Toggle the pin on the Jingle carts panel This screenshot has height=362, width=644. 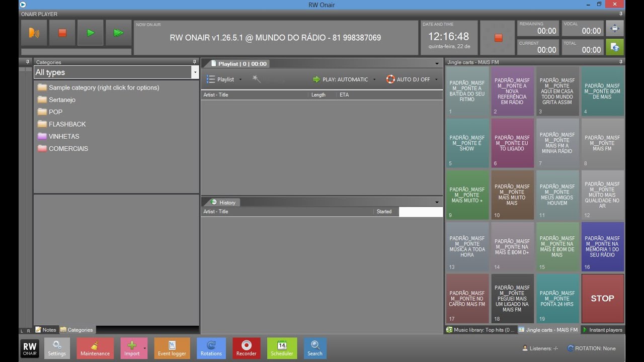pos(621,62)
